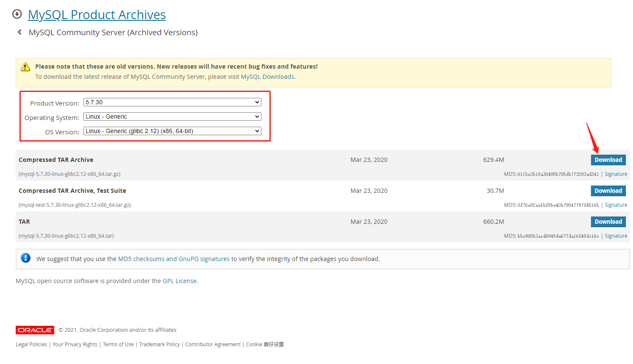Click the file name mysql-5.7.30-linux-glibc2.12-x86_64.tar

click(66, 236)
